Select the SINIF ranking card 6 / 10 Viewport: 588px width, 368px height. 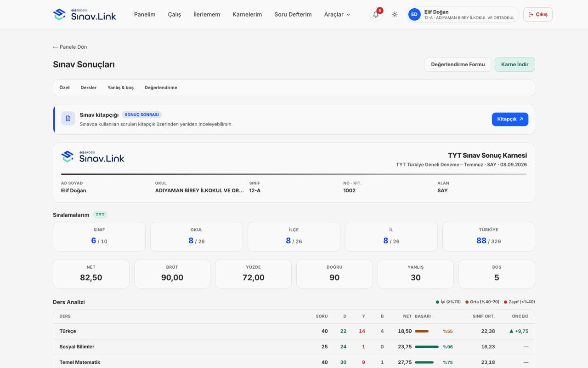click(x=99, y=237)
